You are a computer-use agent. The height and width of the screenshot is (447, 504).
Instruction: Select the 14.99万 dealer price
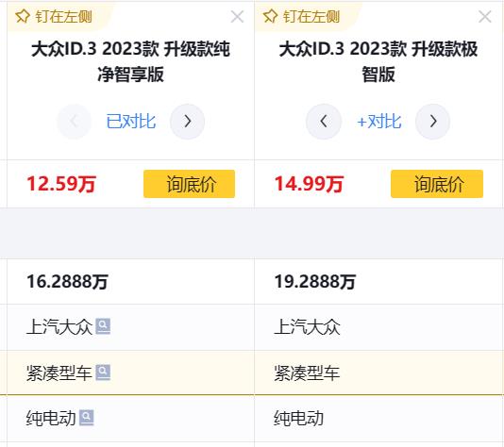pyautogui.click(x=309, y=184)
